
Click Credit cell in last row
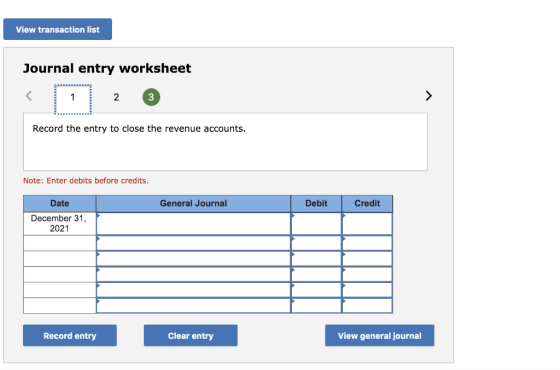(x=367, y=306)
